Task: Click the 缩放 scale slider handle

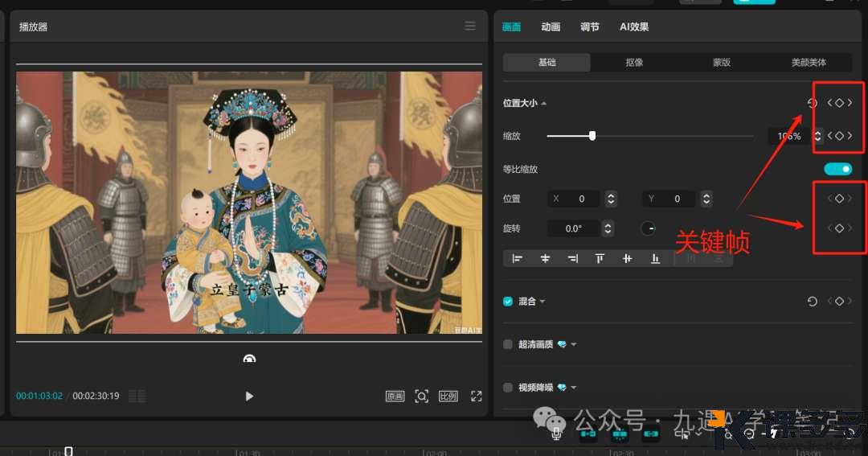Action: pyautogui.click(x=592, y=136)
